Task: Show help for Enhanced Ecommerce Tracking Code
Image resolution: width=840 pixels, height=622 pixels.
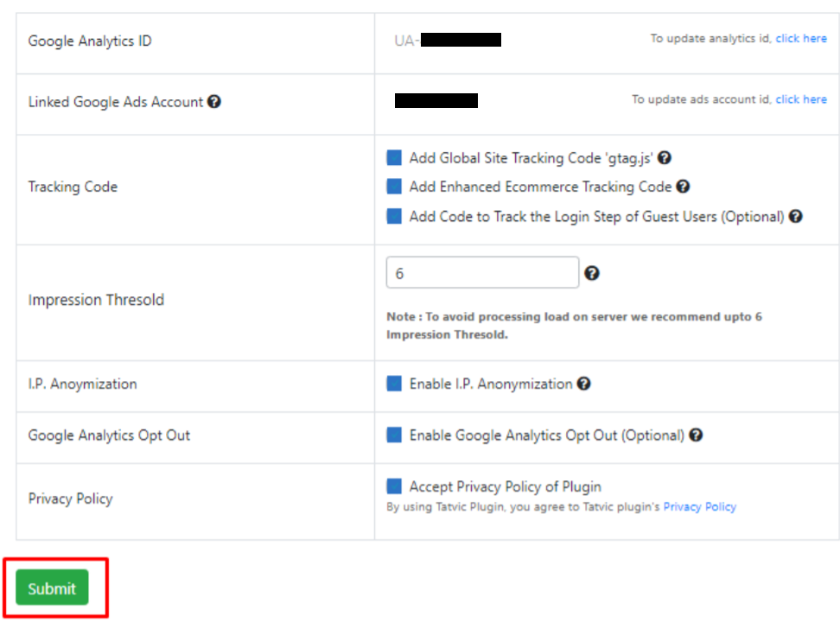Action: click(x=683, y=187)
